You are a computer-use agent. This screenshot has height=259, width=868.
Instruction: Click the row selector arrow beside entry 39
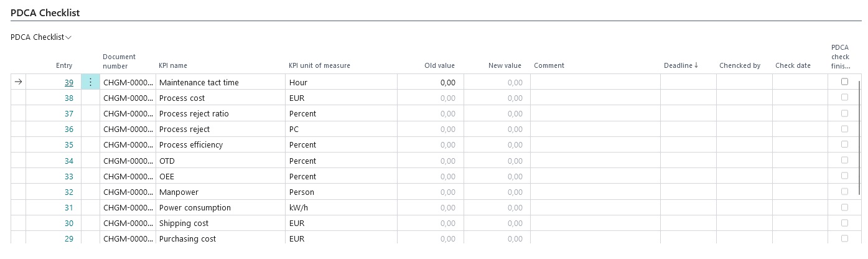point(18,82)
